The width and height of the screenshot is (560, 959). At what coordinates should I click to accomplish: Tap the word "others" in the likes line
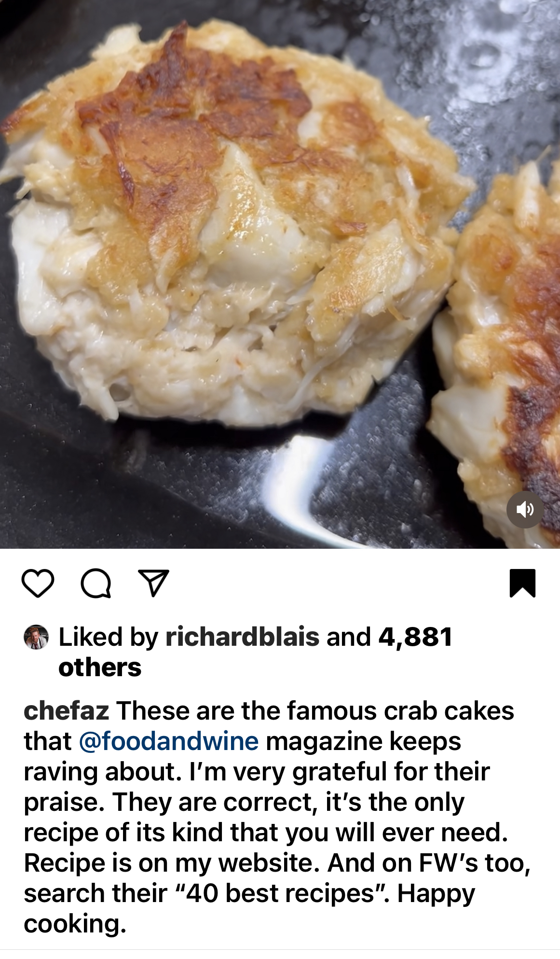coord(100,667)
